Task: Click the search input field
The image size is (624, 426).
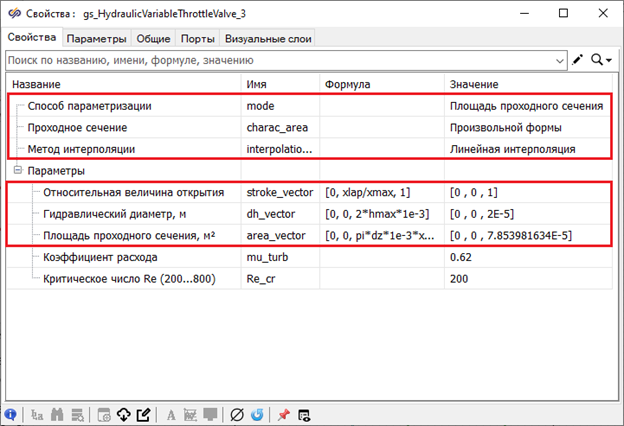Action: click(x=280, y=60)
